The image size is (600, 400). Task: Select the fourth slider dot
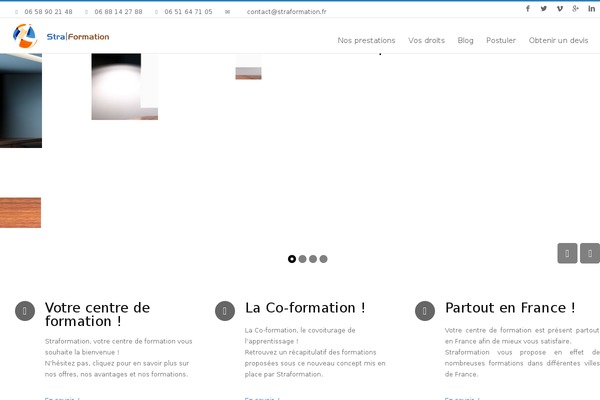coord(323,259)
